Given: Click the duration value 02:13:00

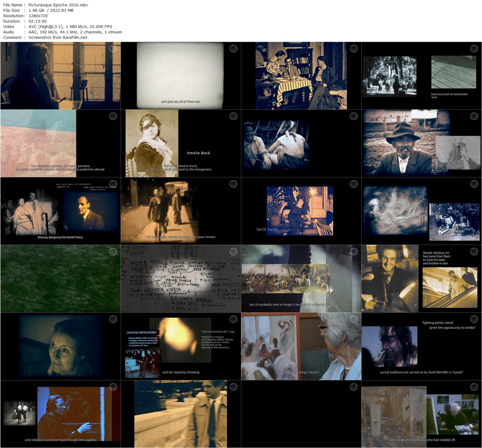Looking at the screenshot, I should (37, 21).
